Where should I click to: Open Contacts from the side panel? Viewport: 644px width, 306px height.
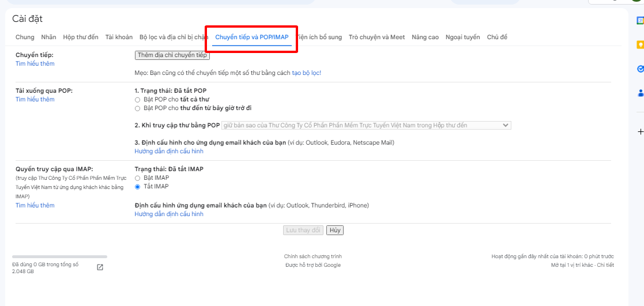(640, 93)
